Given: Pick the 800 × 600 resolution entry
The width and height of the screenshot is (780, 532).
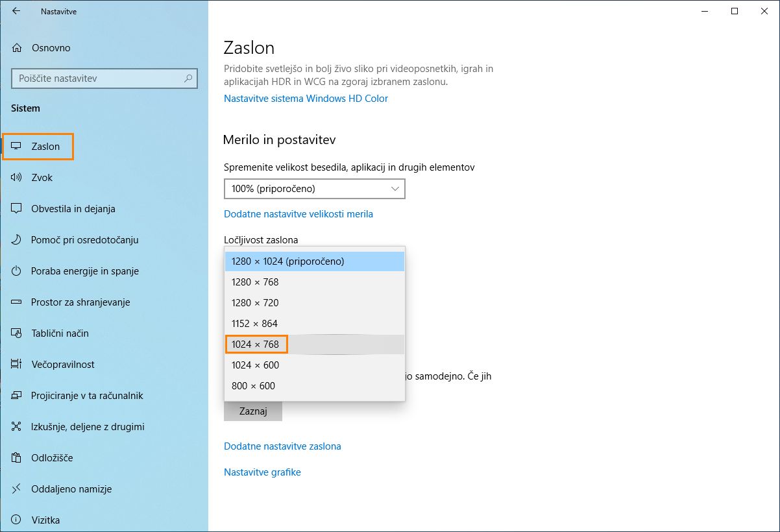Looking at the screenshot, I should [x=253, y=386].
